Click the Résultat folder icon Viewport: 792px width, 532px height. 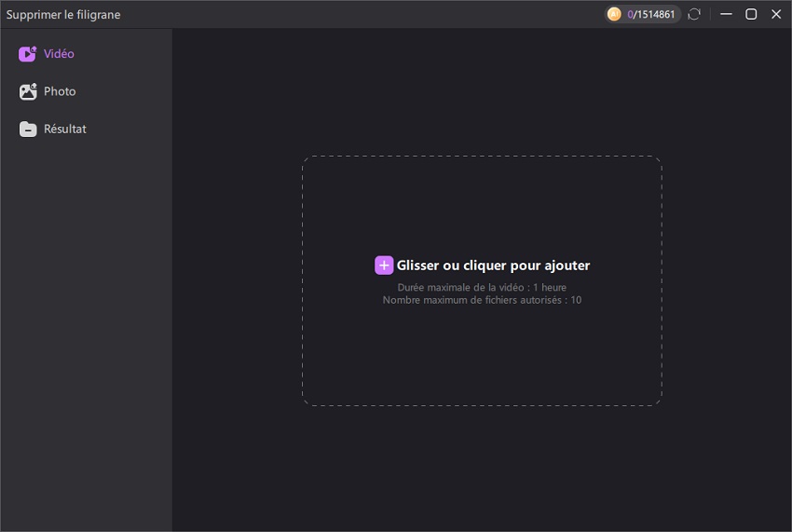click(x=27, y=130)
